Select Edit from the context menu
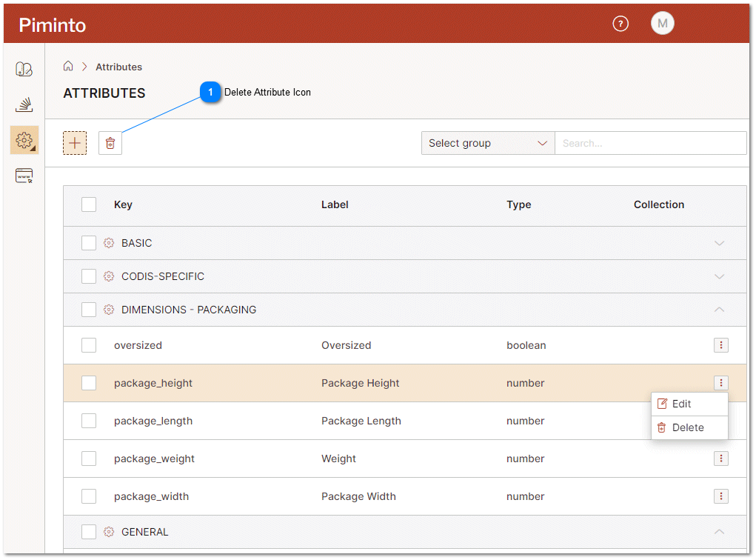Screen dimensions: 756x560 coord(689,403)
